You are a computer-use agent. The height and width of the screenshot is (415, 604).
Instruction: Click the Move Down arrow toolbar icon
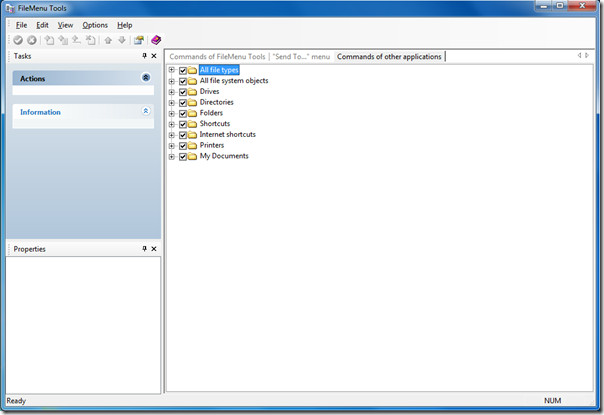pos(122,40)
